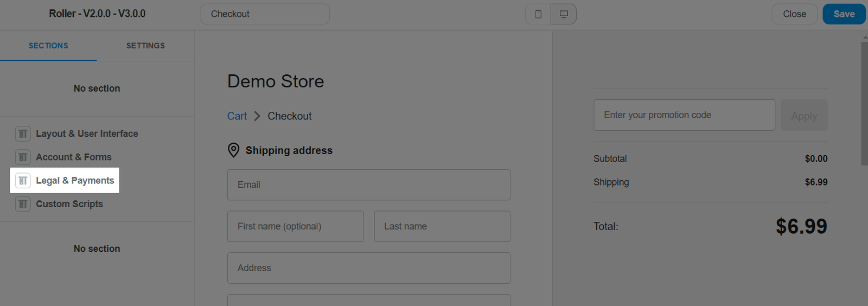This screenshot has height=306, width=868.
Task: Focus the Email input field
Action: pyautogui.click(x=369, y=184)
